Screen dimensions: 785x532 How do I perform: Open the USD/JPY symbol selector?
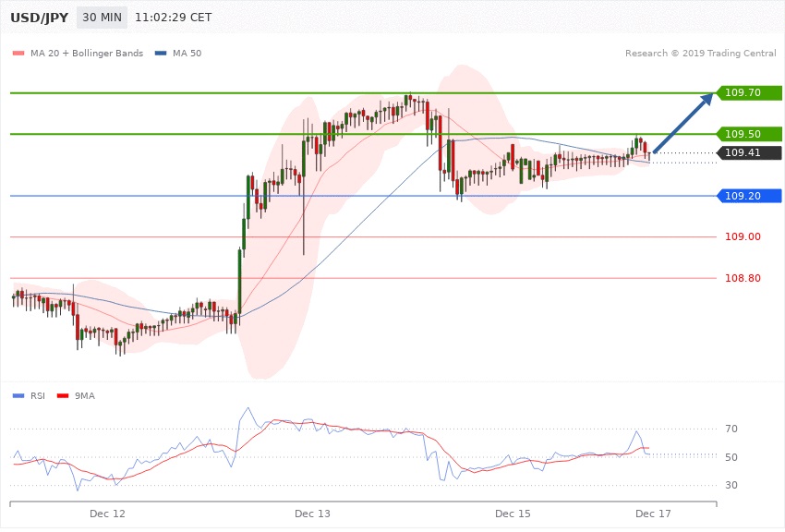42,18
